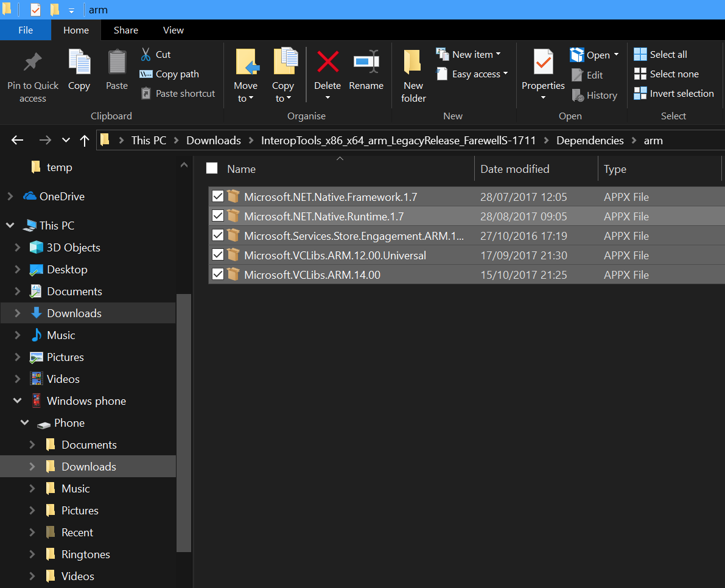Go back with the left arrow

tap(18, 140)
